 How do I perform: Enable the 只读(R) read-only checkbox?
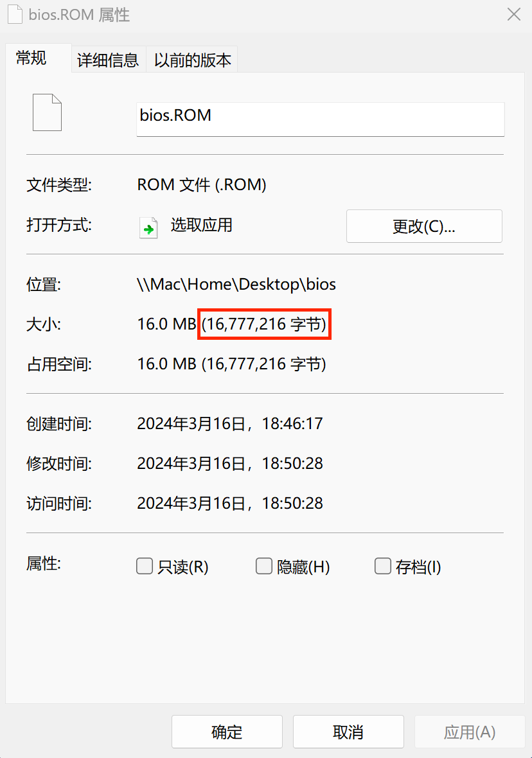click(x=145, y=566)
